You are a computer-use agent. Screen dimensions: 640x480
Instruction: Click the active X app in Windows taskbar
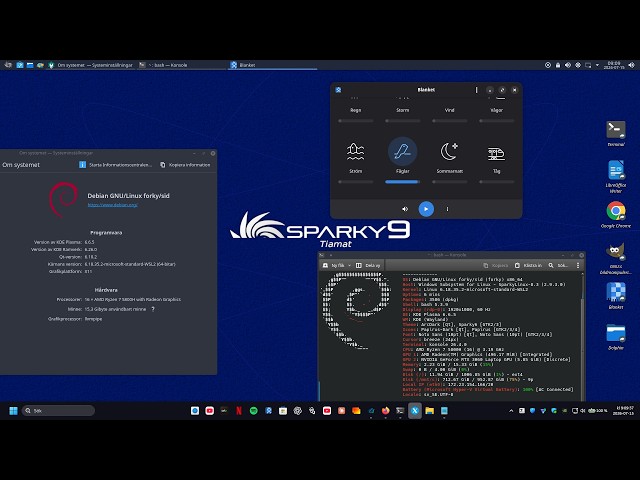[x=415, y=411]
